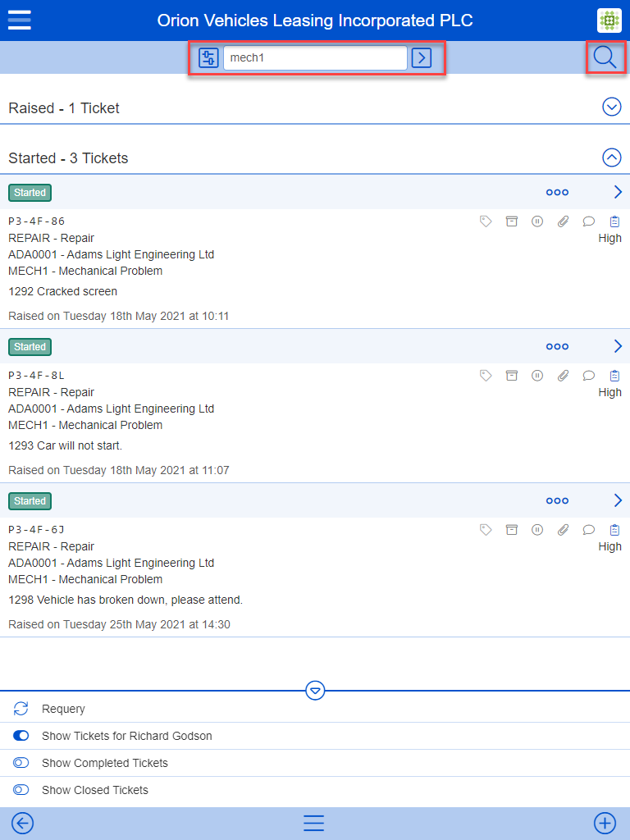630x840 pixels.
Task: Select text '1298 Vehicle has broken down, please attend.'
Action: (x=126, y=600)
